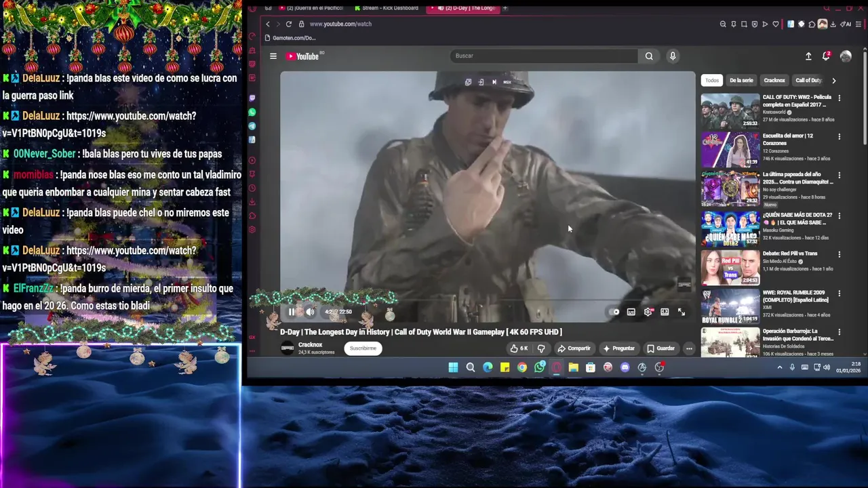This screenshot has height=488, width=868.
Task: Dislike the video with thumbs down
Action: pos(541,348)
